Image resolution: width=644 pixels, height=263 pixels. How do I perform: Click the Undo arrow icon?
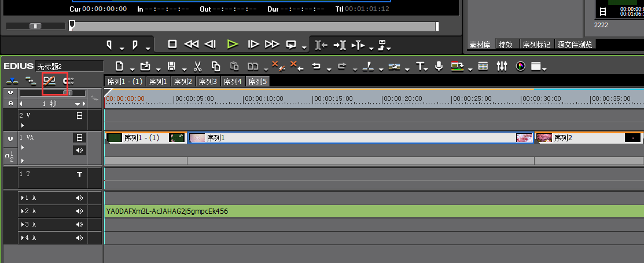(317, 66)
